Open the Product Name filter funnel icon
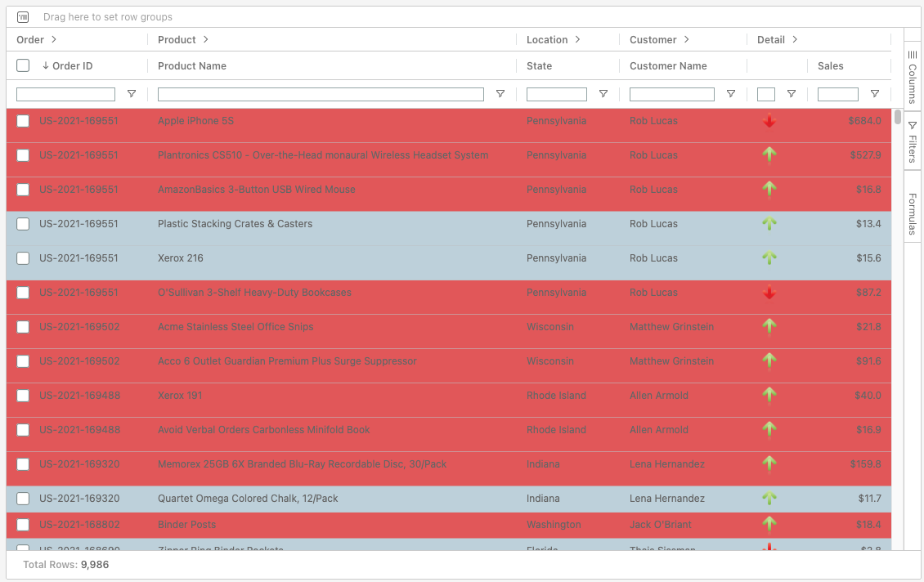The width and height of the screenshot is (924, 582). (x=500, y=94)
